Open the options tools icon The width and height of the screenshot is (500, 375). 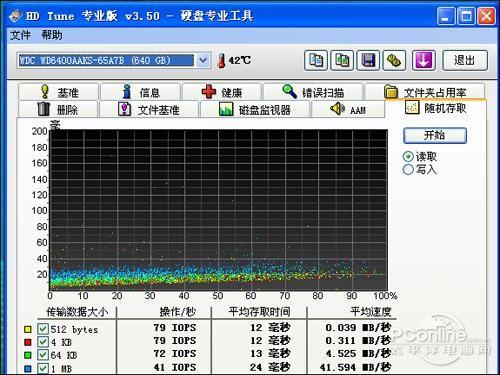(394, 60)
